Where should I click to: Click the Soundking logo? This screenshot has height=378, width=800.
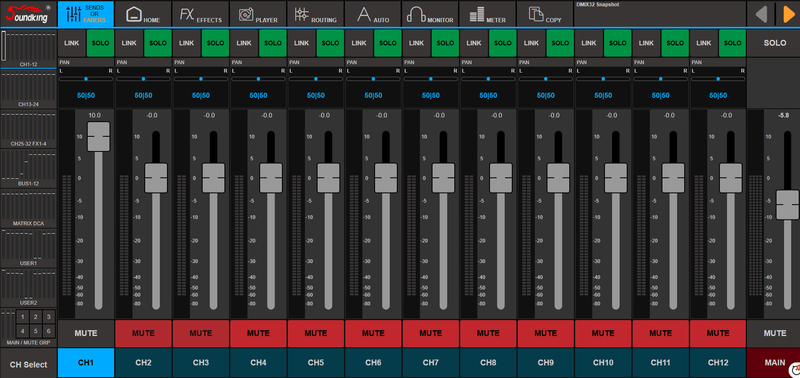[28, 14]
